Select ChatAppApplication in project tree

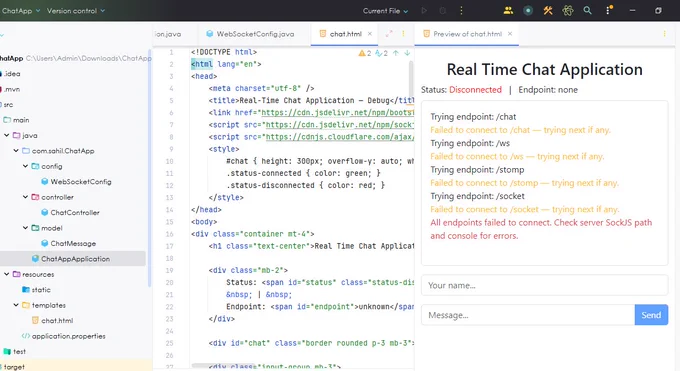71,259
